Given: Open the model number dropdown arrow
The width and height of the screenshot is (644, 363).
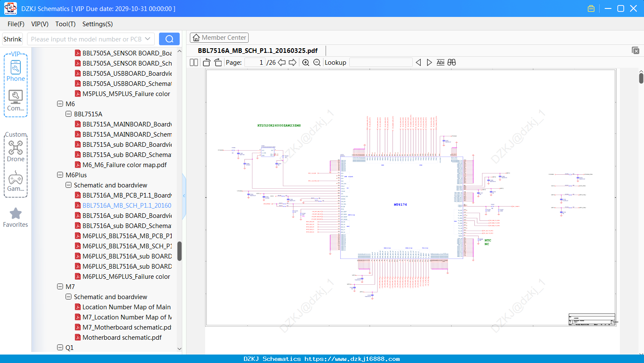Looking at the screenshot, I should click(148, 39).
